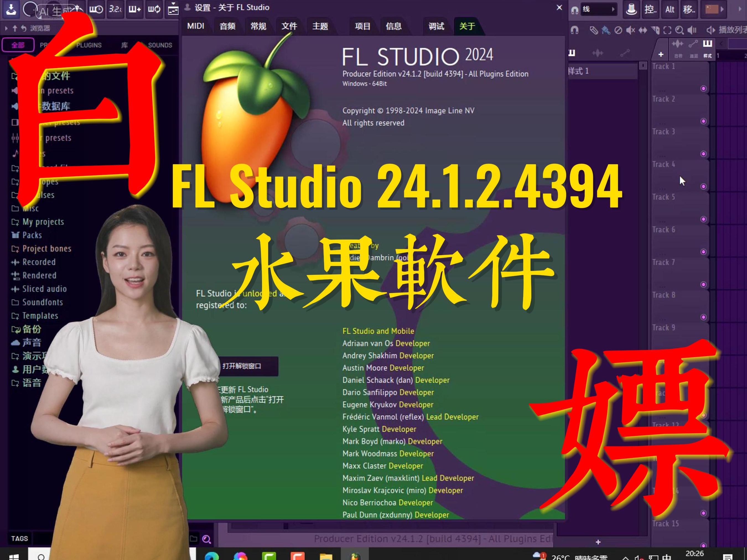
Task: Select the playlist paint brush tool
Action: tap(606, 30)
